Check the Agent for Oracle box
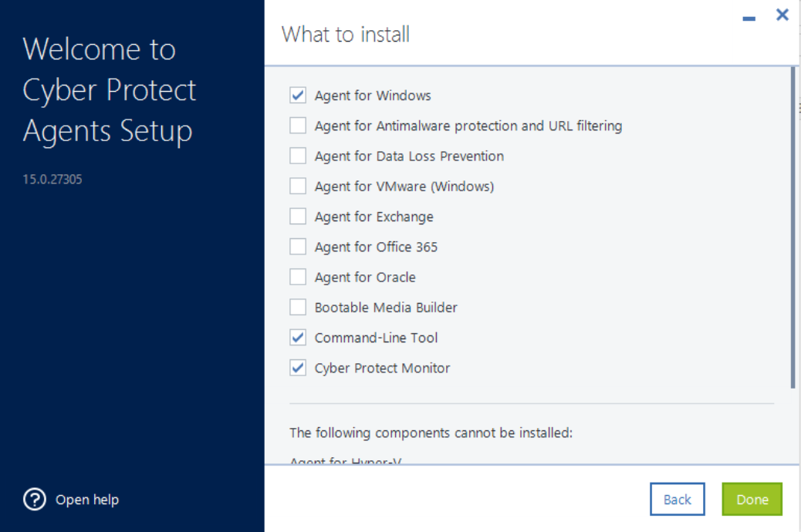Screen dimensions: 801x532 pyautogui.click(x=298, y=277)
